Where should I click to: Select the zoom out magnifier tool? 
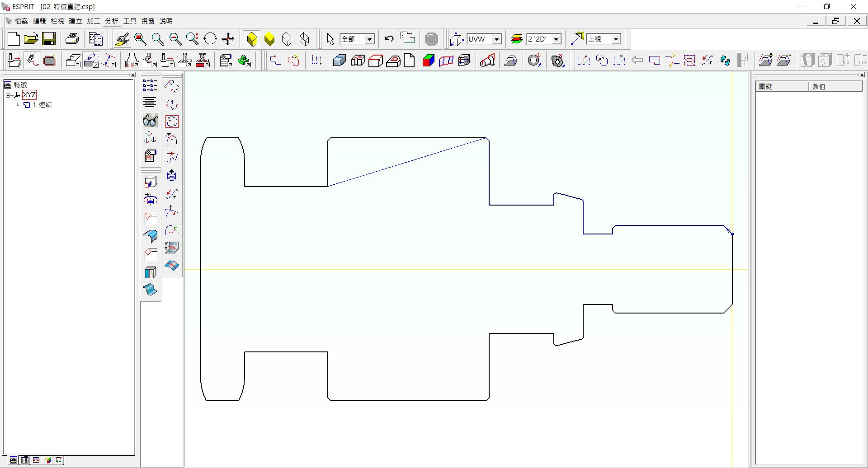pyautogui.click(x=175, y=39)
